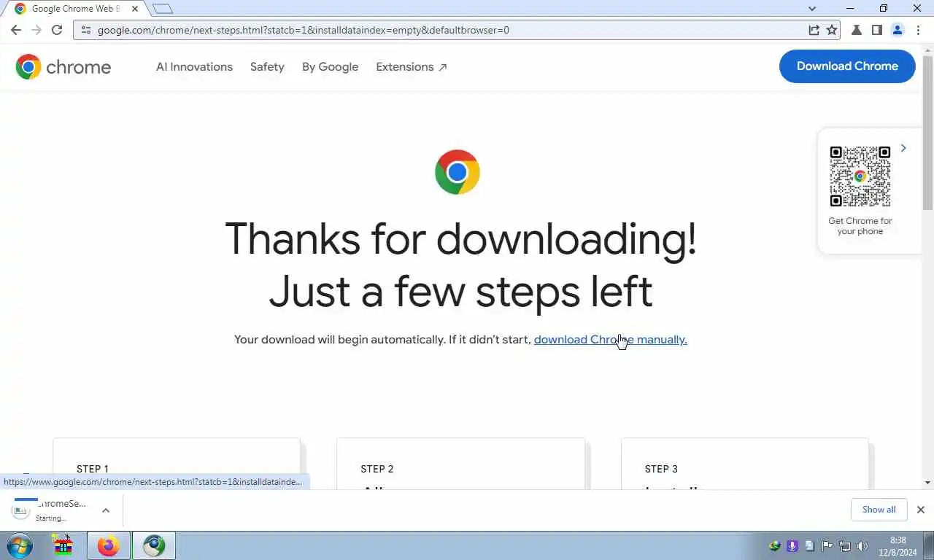Image resolution: width=934 pixels, height=560 pixels.
Task: Open the side panel icon
Action: tap(877, 30)
